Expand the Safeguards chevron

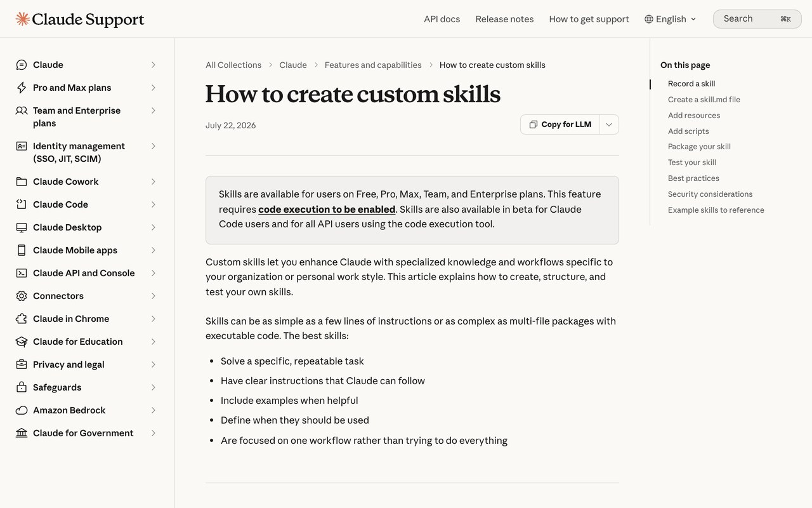tap(154, 387)
